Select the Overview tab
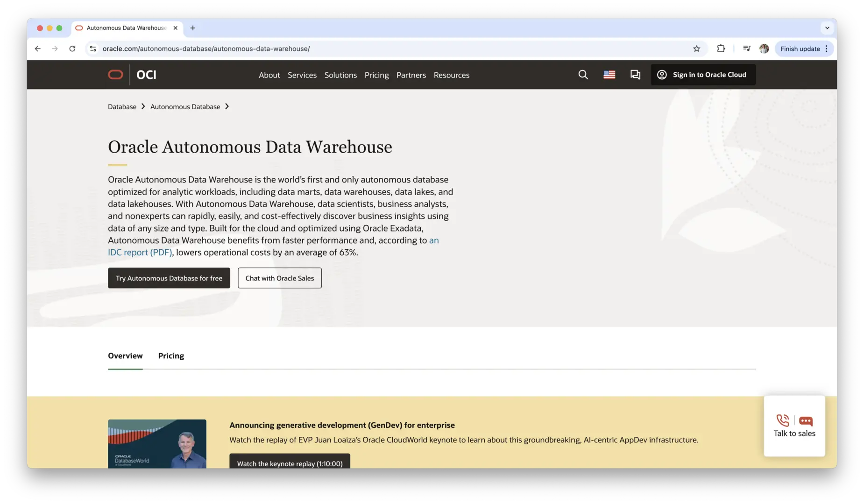864x504 pixels. [x=125, y=356]
